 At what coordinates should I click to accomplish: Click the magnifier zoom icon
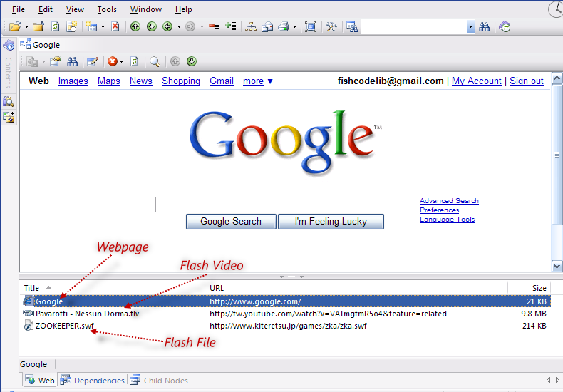[155, 62]
